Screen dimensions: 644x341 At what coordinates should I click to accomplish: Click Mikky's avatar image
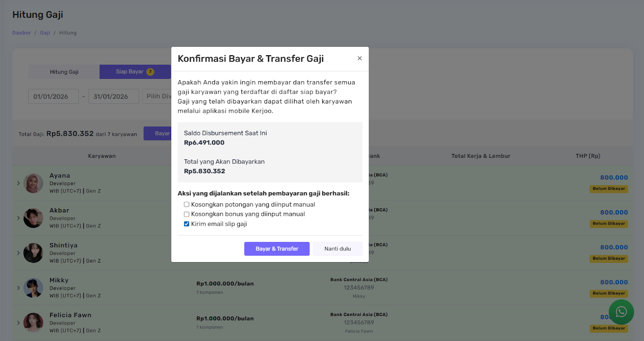click(33, 288)
